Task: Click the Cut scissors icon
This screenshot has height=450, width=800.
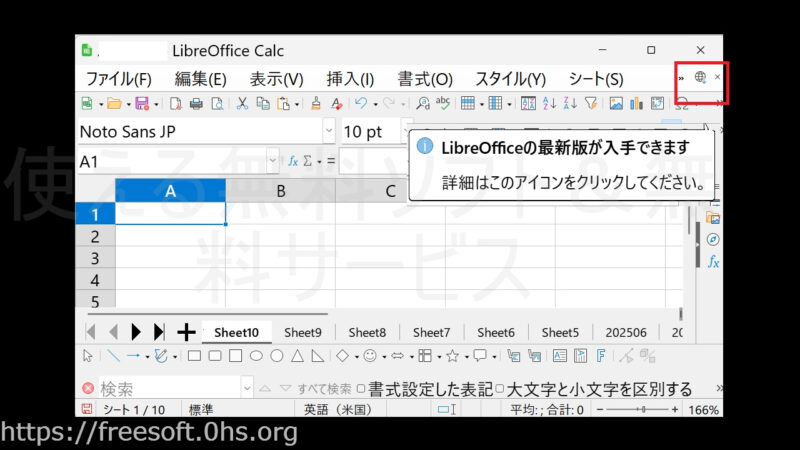Action: pos(242,103)
